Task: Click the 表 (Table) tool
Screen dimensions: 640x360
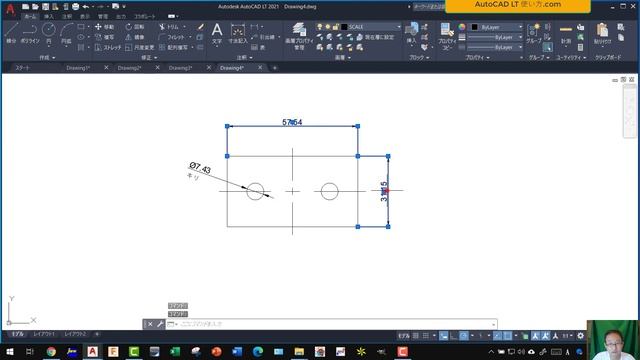Action: pos(258,47)
